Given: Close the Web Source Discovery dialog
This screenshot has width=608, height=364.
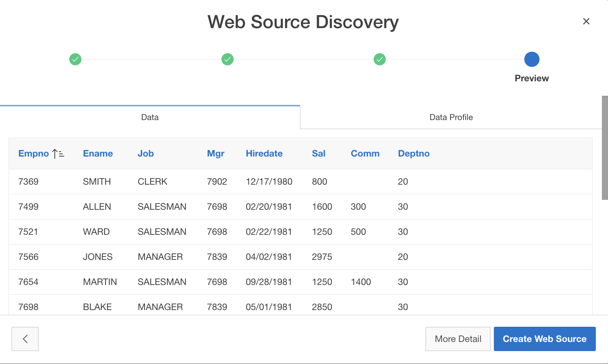Looking at the screenshot, I should (x=586, y=22).
